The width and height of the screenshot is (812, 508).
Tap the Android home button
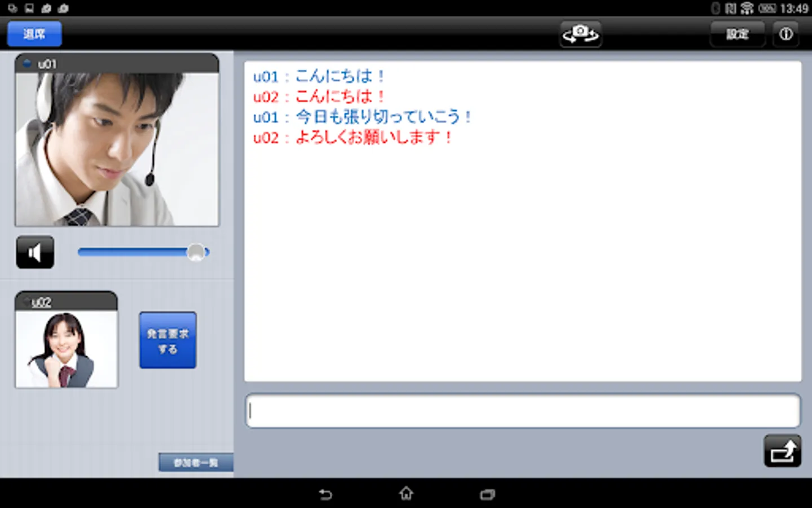point(406,494)
